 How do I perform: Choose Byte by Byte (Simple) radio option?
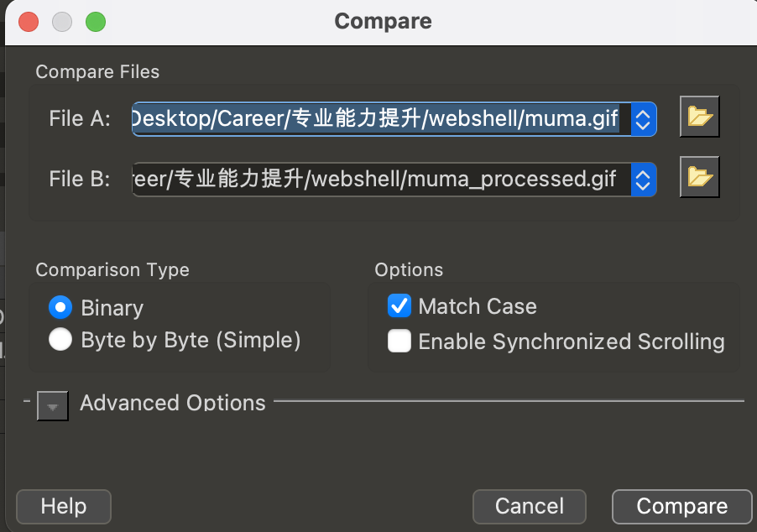tap(60, 340)
